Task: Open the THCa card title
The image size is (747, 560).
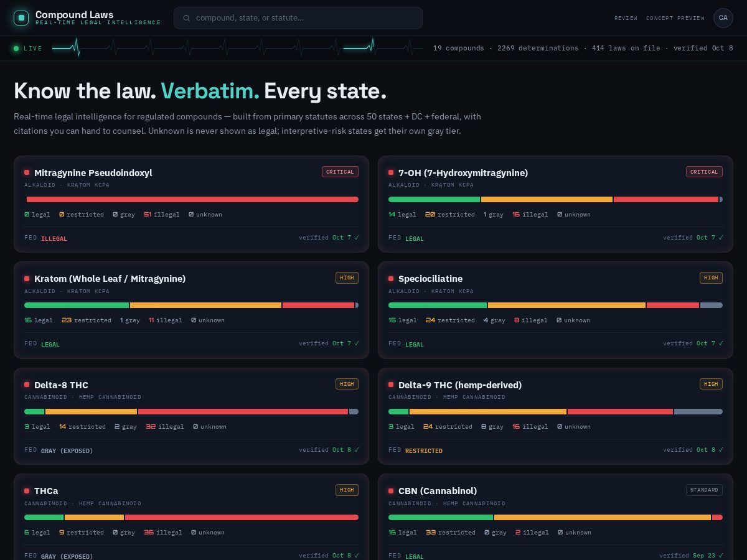Action: pyautogui.click(x=46, y=491)
